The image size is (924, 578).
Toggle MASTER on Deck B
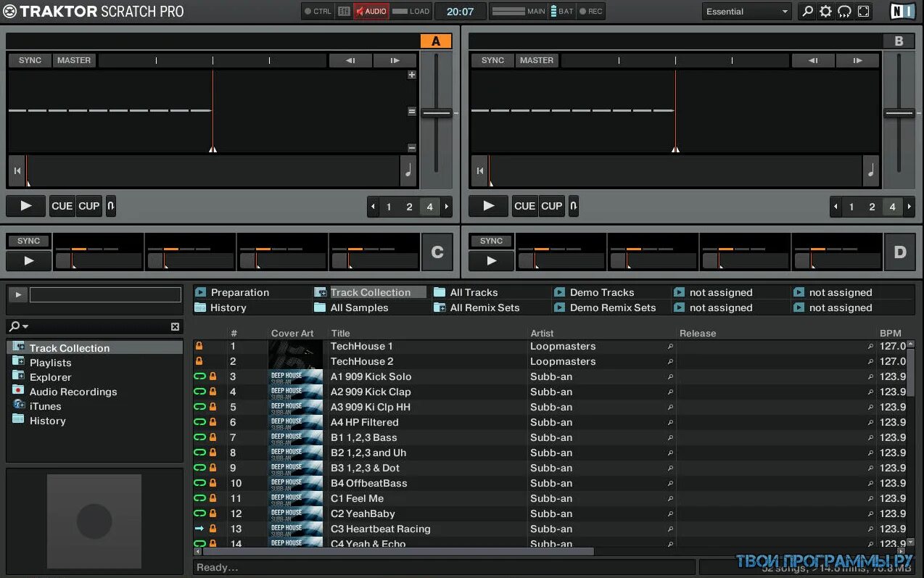pos(537,61)
